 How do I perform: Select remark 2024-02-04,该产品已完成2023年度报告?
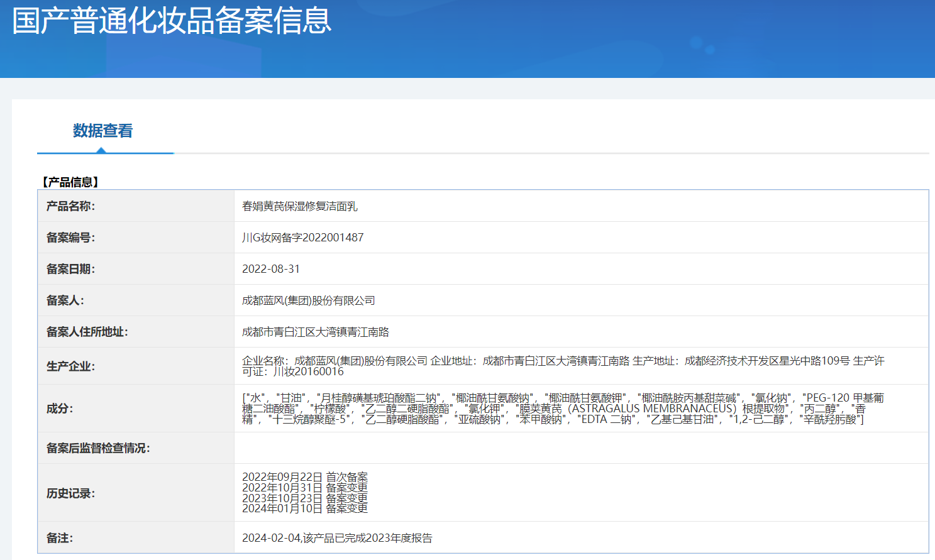pos(337,538)
